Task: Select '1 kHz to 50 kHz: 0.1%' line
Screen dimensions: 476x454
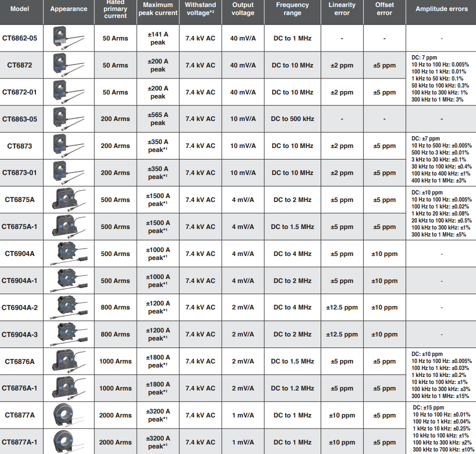Action: (x=437, y=78)
